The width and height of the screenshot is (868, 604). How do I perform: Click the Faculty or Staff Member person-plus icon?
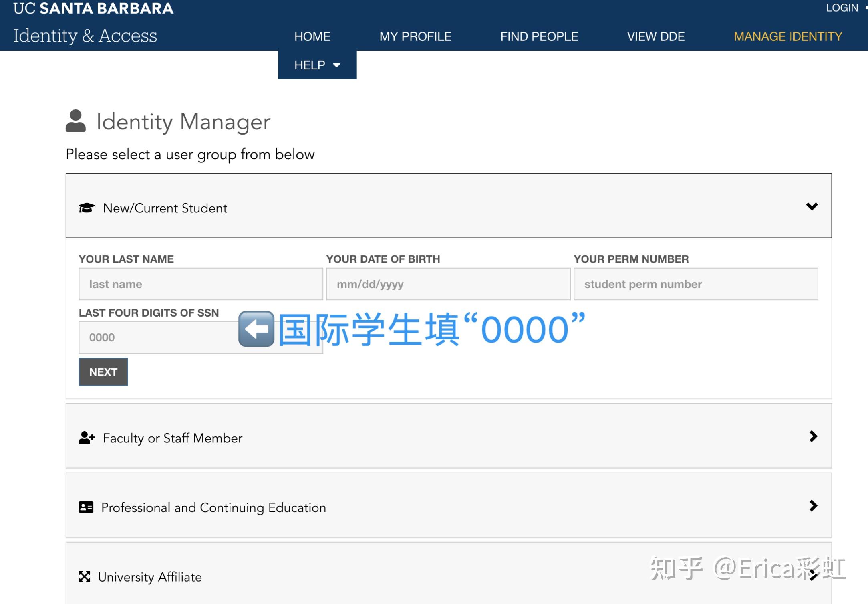point(87,438)
